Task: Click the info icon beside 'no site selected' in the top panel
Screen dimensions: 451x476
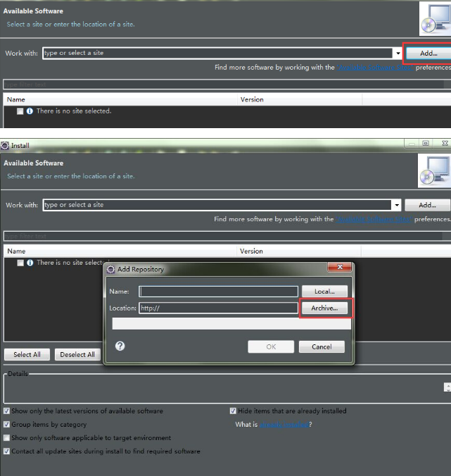Action: point(30,111)
